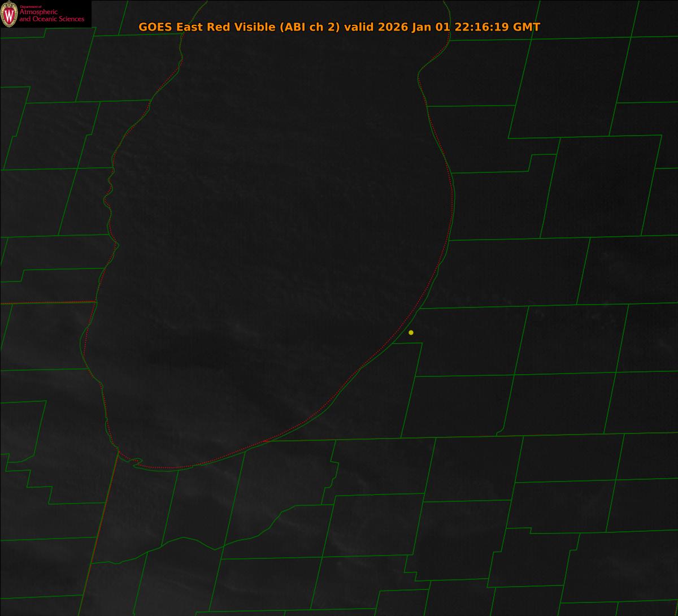
Task: Click the University of Wisconsin crest logo
Action: pyautogui.click(x=9, y=15)
